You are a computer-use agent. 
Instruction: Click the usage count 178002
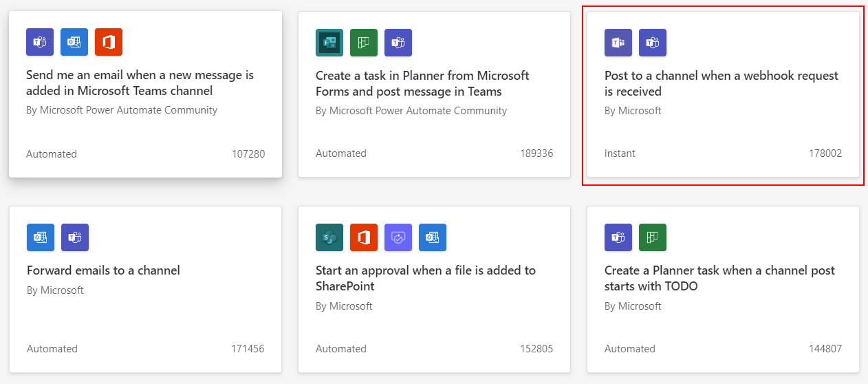coord(825,153)
